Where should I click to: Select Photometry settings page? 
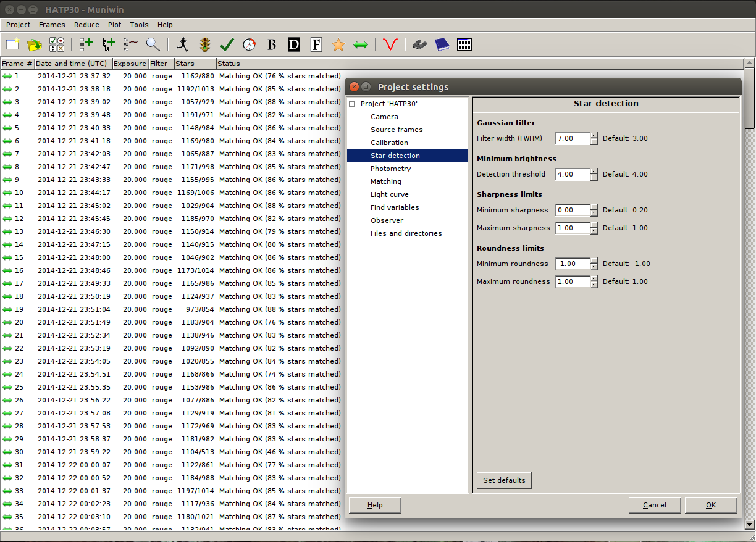point(390,169)
